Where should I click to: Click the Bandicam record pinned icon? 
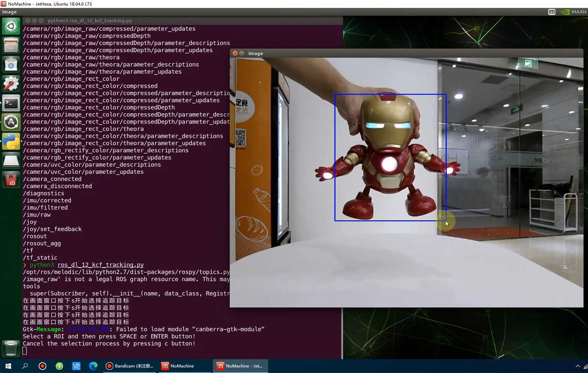click(42, 366)
